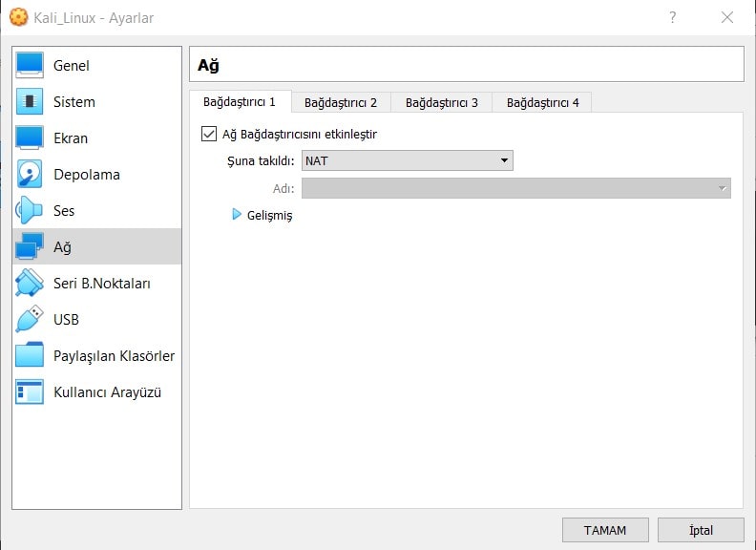Click the VirtualBox gear icon in title bar
The width and height of the screenshot is (756, 550).
(19, 17)
